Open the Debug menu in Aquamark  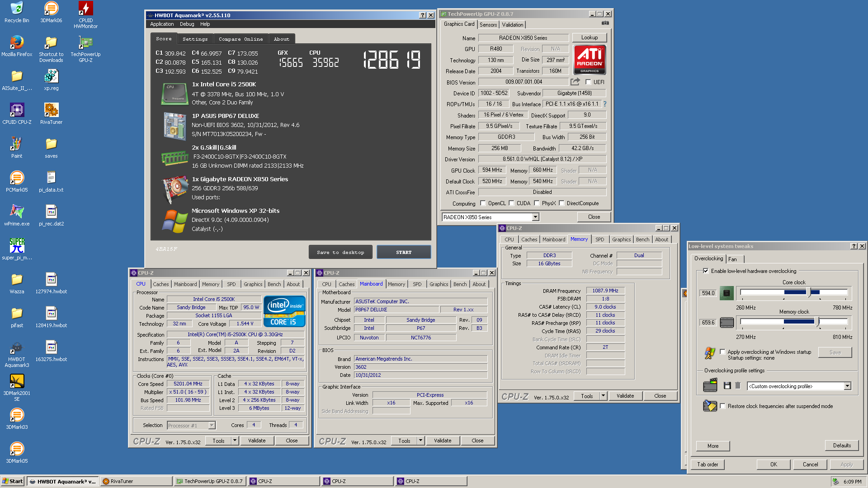[187, 24]
